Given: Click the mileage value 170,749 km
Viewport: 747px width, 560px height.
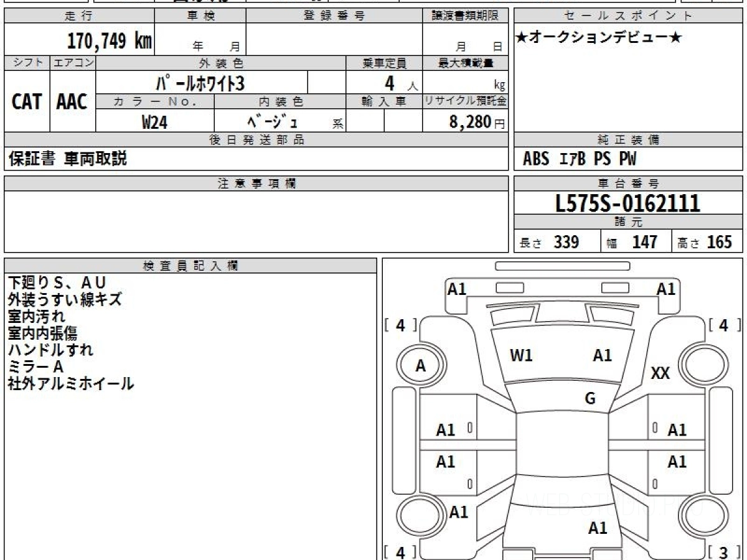Looking at the screenshot, I should 110,41.
